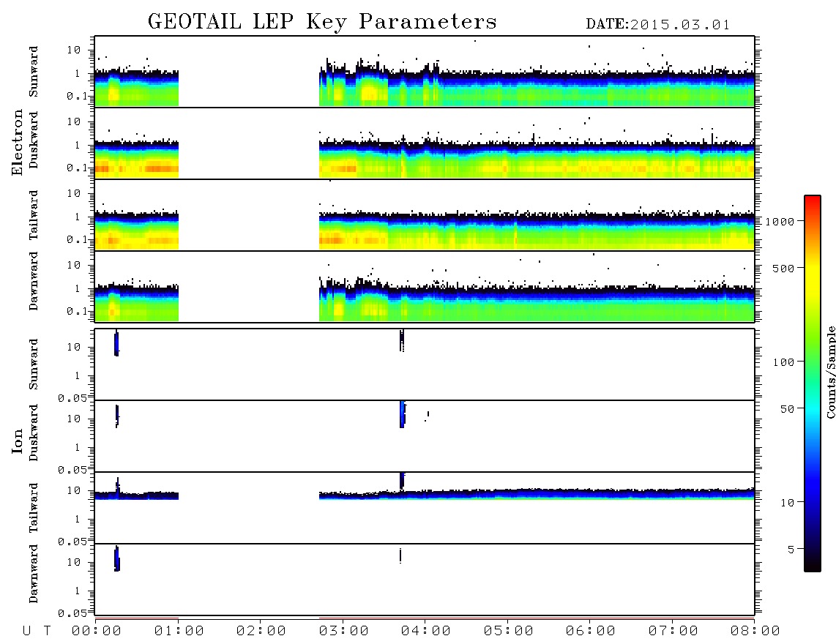The width and height of the screenshot is (836, 644).
Task: Click the "GEOTAIL LEP Key Parameters" title
Action: 322,23
